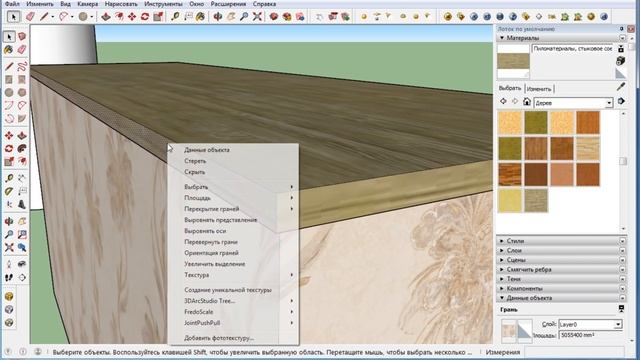
Task: Expand the Компоненты tray panel
Action: [x=560, y=288]
